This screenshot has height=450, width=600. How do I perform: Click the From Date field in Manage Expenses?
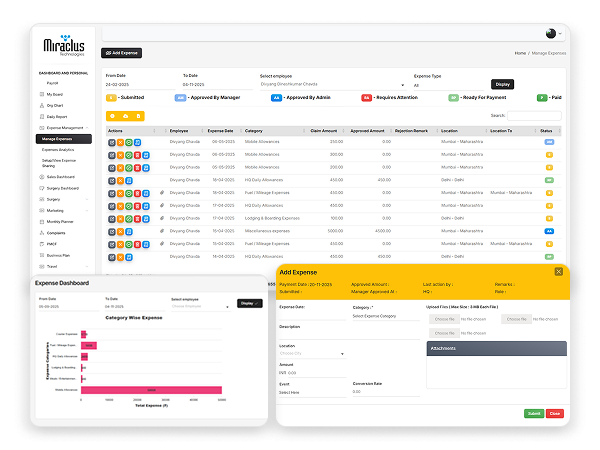(140, 85)
